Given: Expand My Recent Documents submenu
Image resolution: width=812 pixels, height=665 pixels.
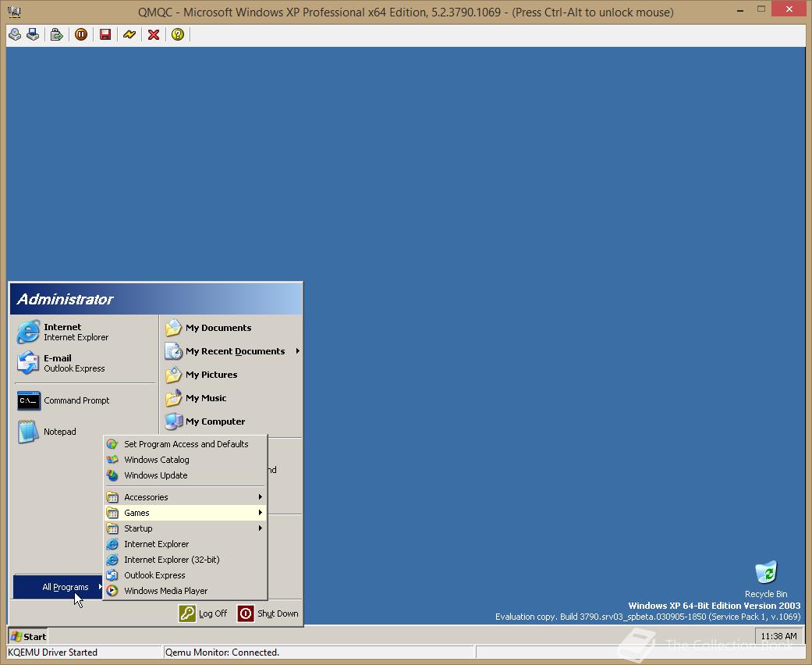Looking at the screenshot, I should tap(234, 351).
